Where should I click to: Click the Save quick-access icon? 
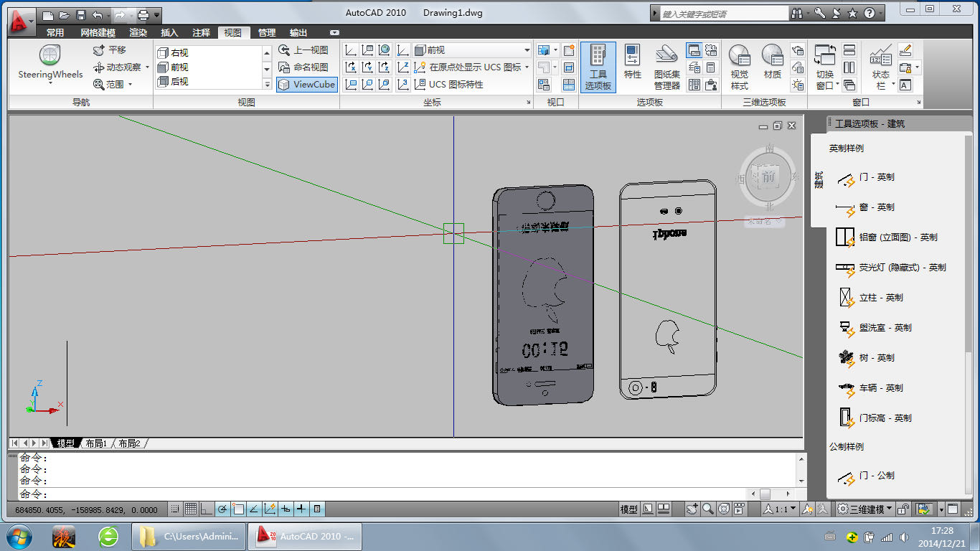[81, 14]
